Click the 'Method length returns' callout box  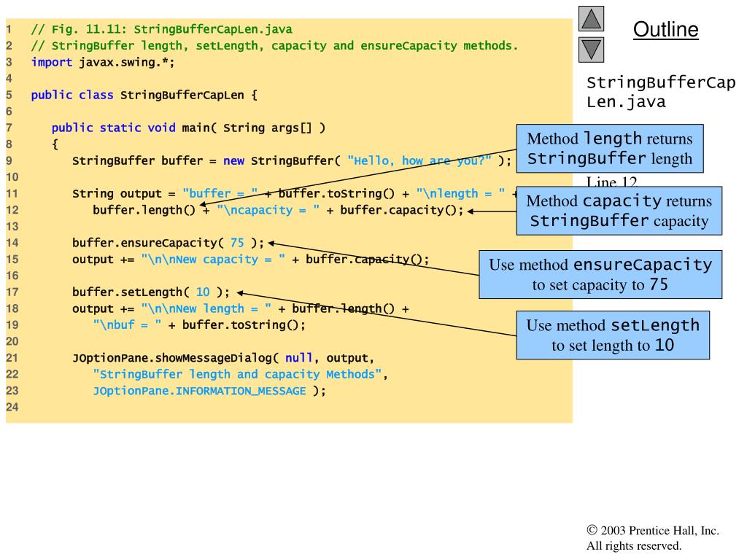click(x=610, y=149)
